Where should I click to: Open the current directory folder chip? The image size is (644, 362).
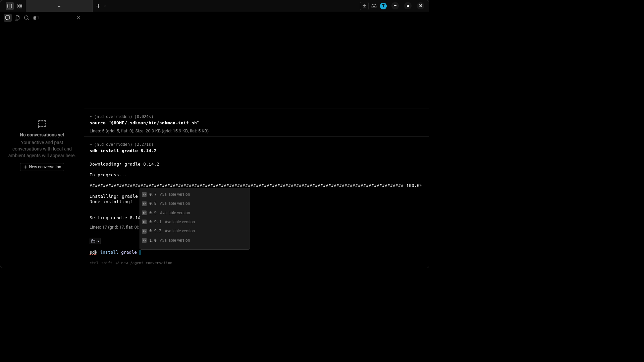pyautogui.click(x=95, y=241)
